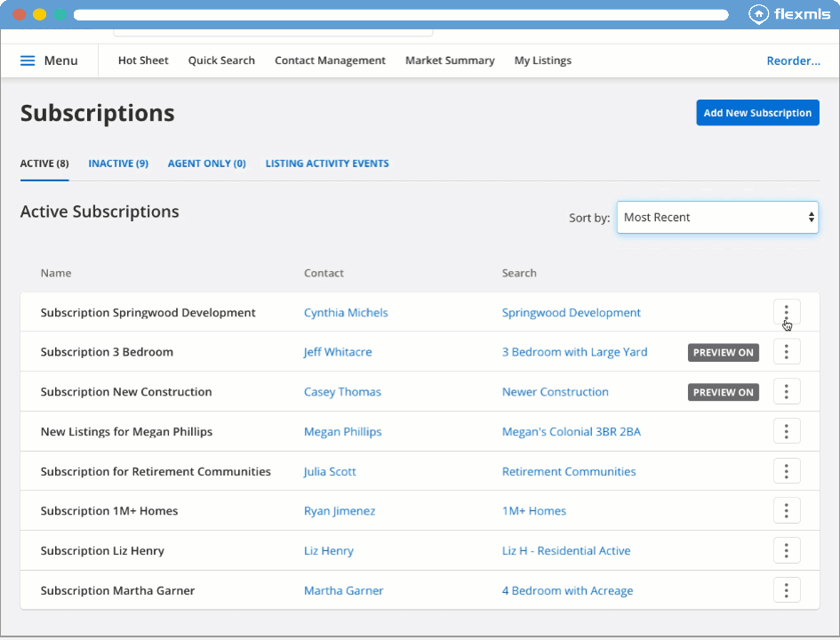
Task: Go to Contact Management in the menu bar
Action: click(x=330, y=60)
